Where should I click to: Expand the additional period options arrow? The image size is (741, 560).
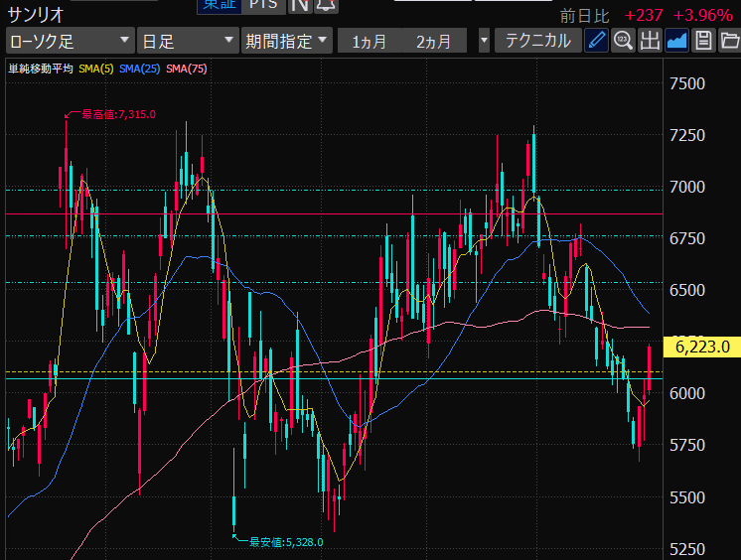point(484,41)
